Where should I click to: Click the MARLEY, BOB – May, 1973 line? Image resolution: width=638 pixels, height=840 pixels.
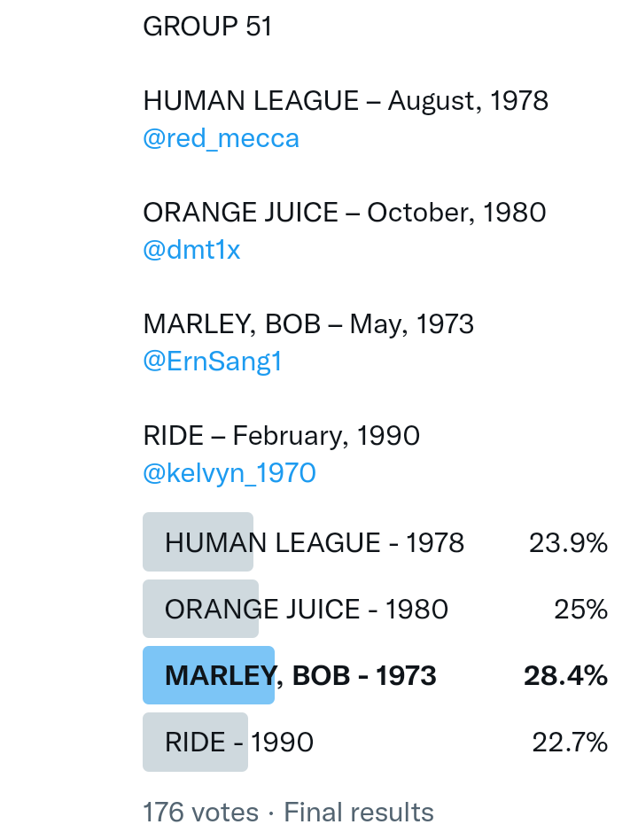coord(308,324)
